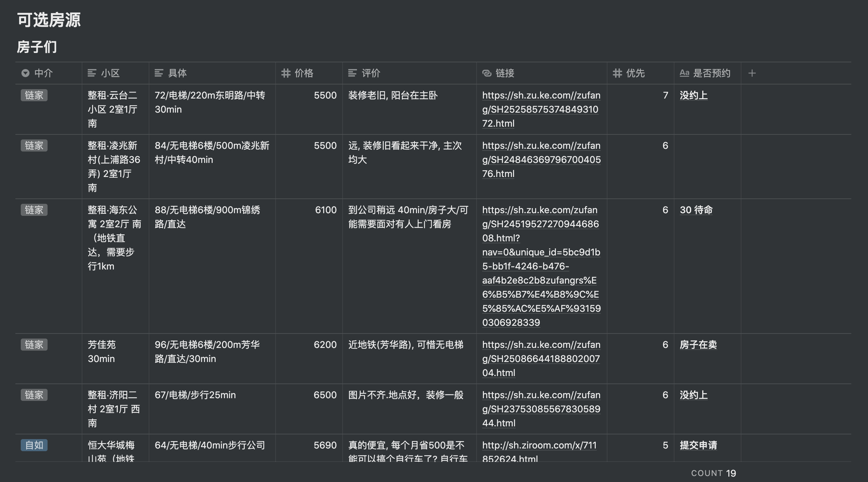Click the COUNT 19 summary at bottom
Viewport: 868px width, 482px height.
tap(713, 473)
